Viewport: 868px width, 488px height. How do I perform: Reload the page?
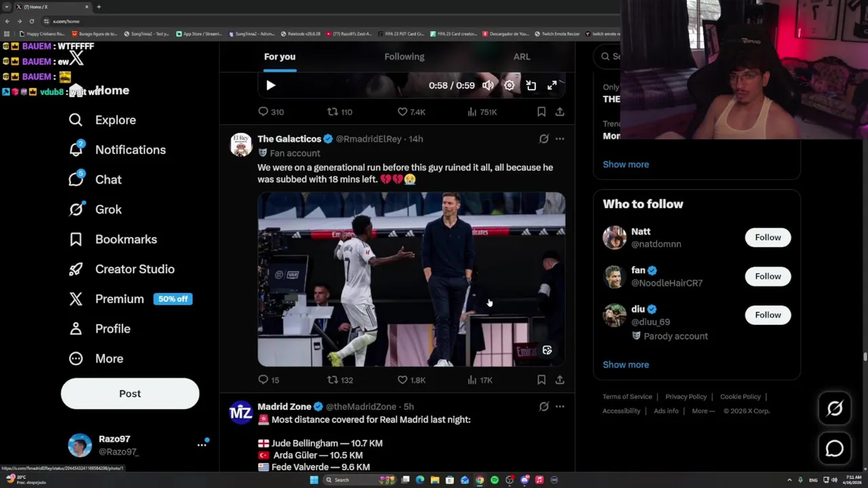(x=31, y=21)
